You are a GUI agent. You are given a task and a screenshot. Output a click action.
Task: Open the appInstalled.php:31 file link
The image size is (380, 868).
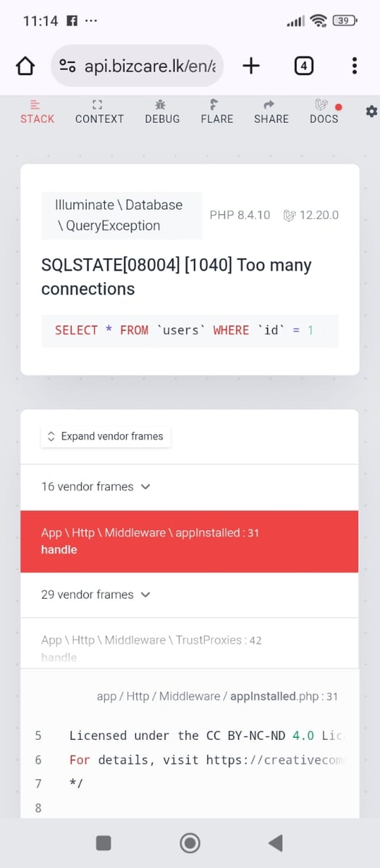217,697
